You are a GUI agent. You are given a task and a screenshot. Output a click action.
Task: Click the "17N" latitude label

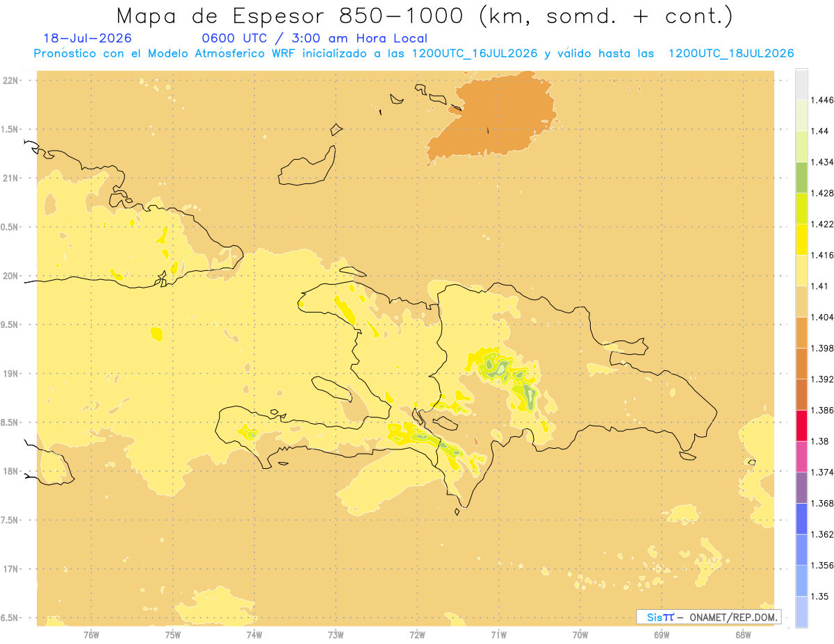(x=10, y=570)
